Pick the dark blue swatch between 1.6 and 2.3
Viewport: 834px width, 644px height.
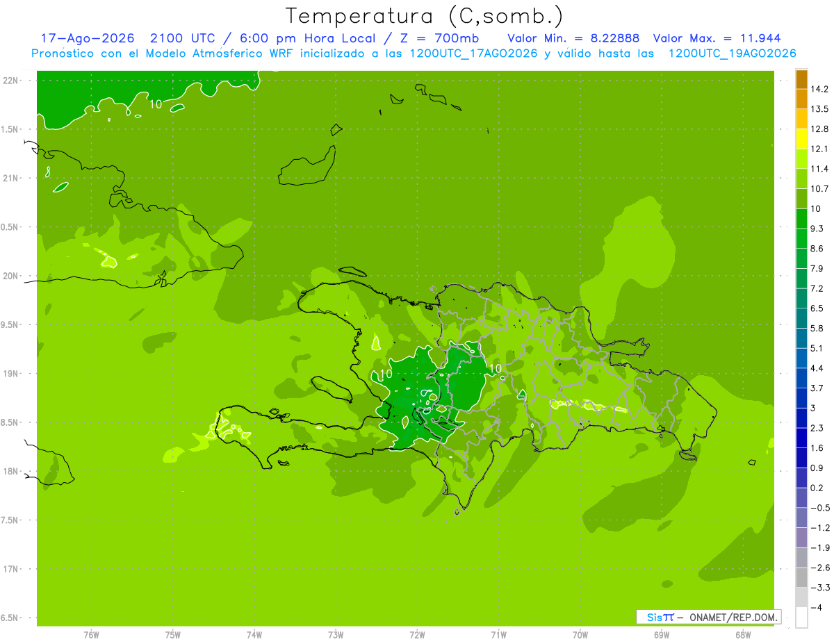801,438
